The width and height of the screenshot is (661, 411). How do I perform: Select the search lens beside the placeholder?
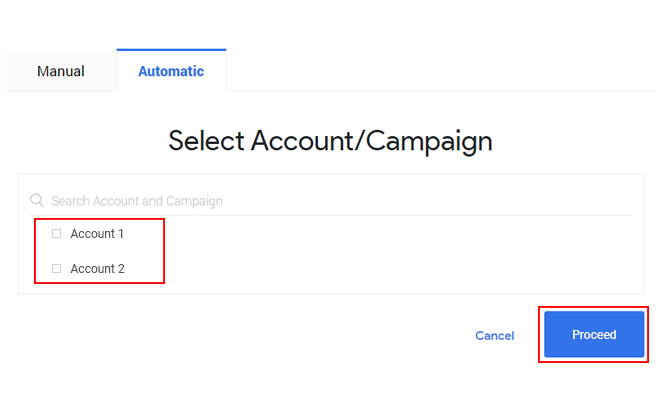(37, 201)
